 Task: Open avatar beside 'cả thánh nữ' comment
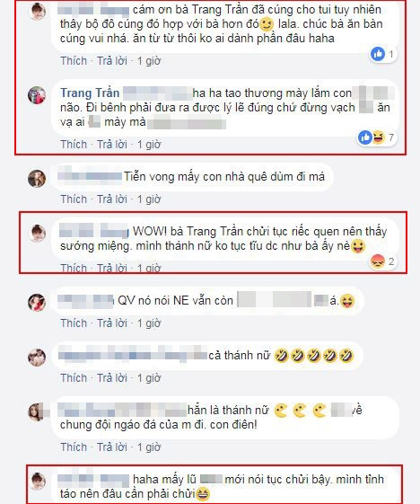(37, 358)
